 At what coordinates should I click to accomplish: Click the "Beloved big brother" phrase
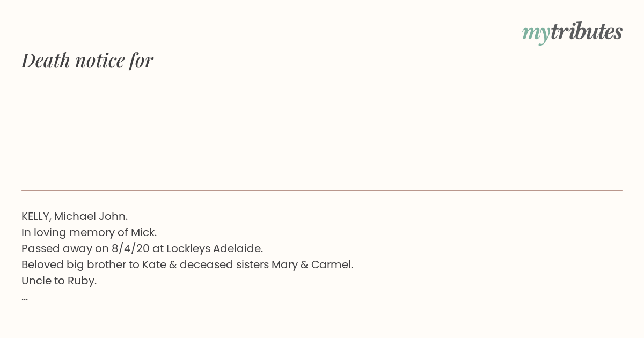pos(73,265)
